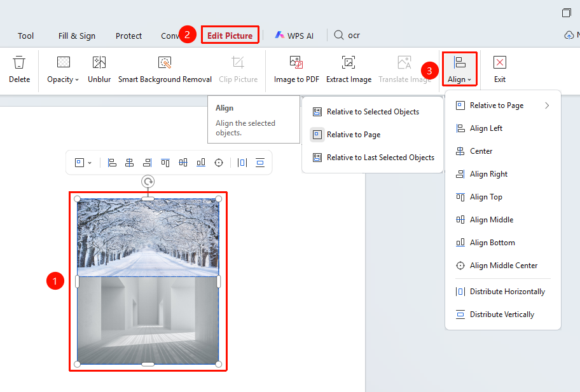
Task: Click the Exit editing icon
Action: [x=500, y=62]
